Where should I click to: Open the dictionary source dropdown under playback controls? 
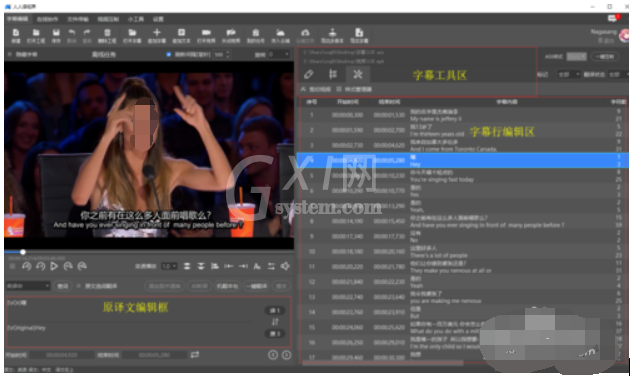(x=28, y=286)
